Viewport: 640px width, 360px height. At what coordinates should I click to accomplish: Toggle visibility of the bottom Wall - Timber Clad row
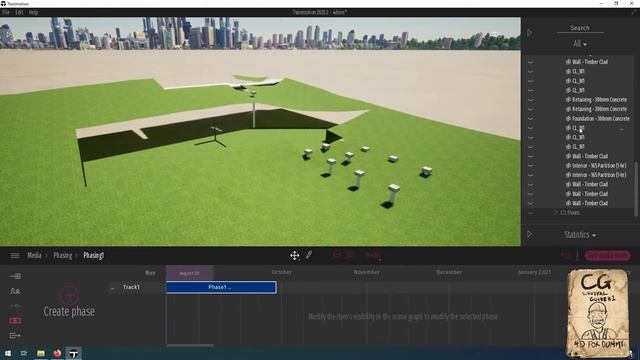click(x=531, y=203)
